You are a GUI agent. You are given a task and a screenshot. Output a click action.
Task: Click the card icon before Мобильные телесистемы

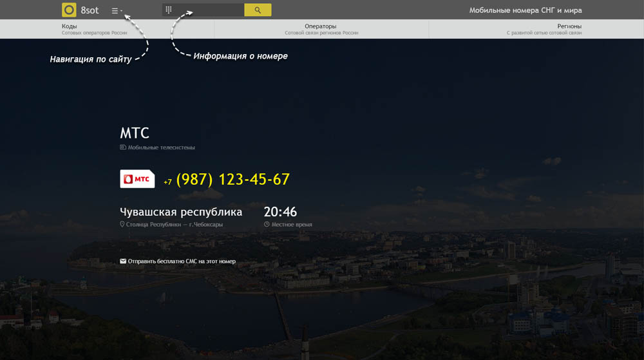[123, 147]
